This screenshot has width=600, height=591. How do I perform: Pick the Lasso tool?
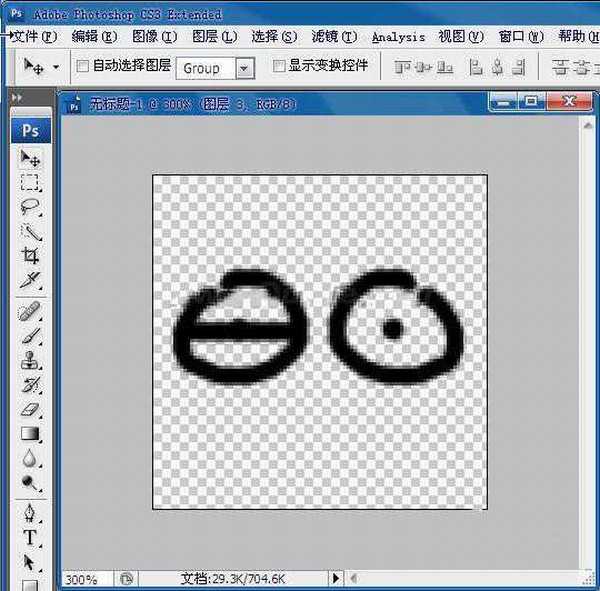pos(31,207)
